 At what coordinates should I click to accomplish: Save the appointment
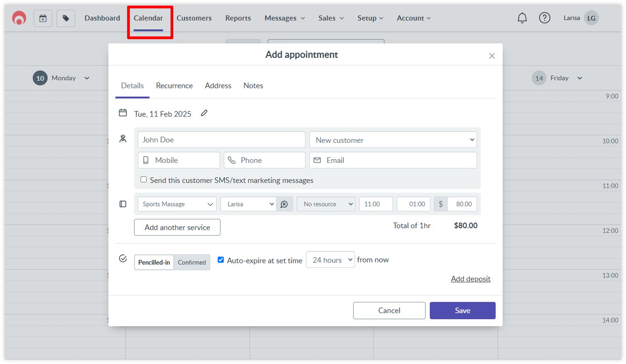[462, 310]
